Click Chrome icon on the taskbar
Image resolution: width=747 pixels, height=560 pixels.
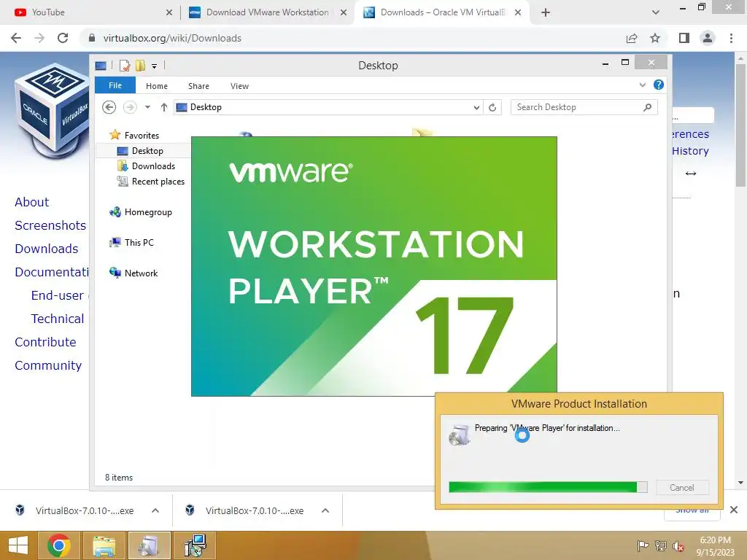[x=59, y=545]
